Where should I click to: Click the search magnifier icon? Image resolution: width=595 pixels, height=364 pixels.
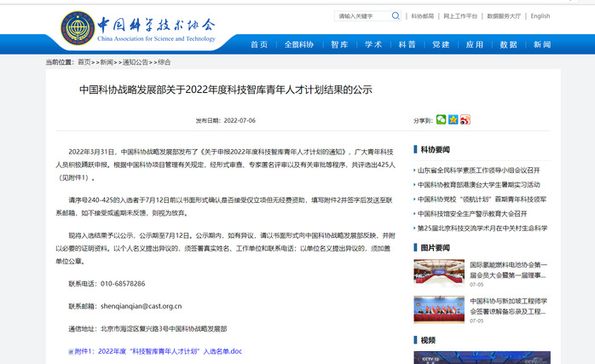coord(396,15)
